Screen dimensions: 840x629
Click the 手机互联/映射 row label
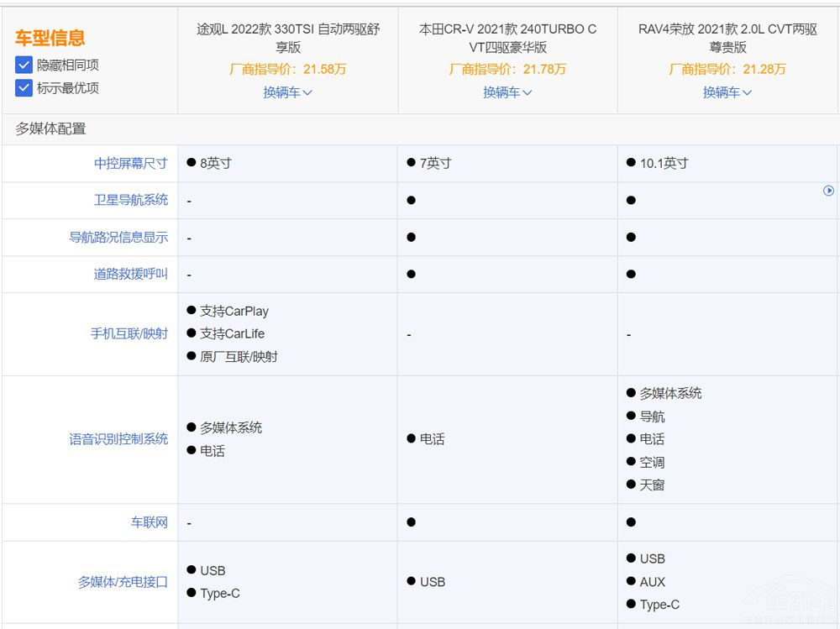(x=129, y=333)
